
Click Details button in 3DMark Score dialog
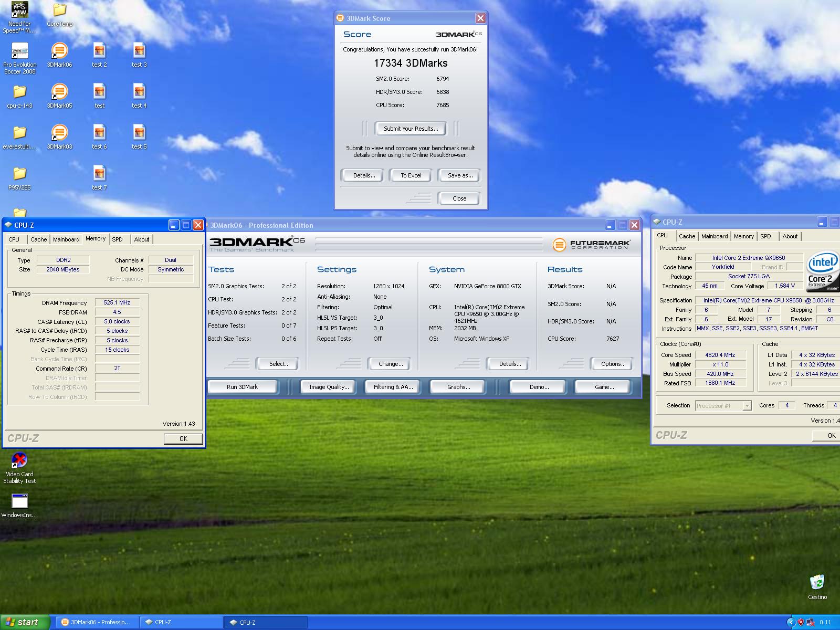coord(364,175)
